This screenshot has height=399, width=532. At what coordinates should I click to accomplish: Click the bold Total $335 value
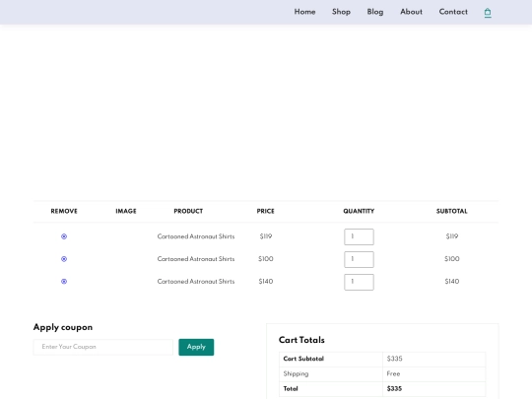(394, 389)
